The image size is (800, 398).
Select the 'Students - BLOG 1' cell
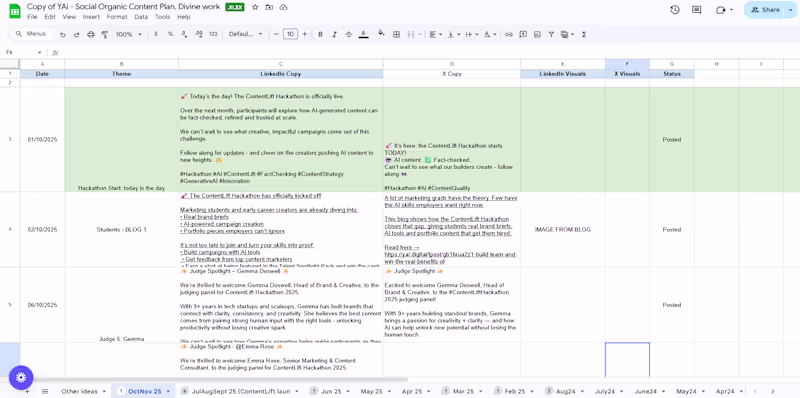tap(121, 230)
